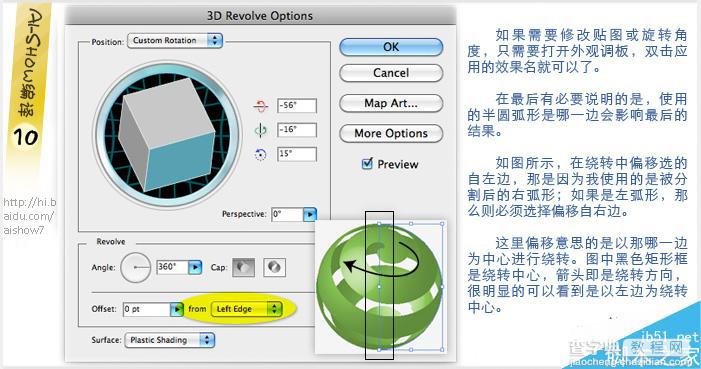Image resolution: width=701 pixels, height=369 pixels.
Task: Click the OK button
Action: pos(391,47)
